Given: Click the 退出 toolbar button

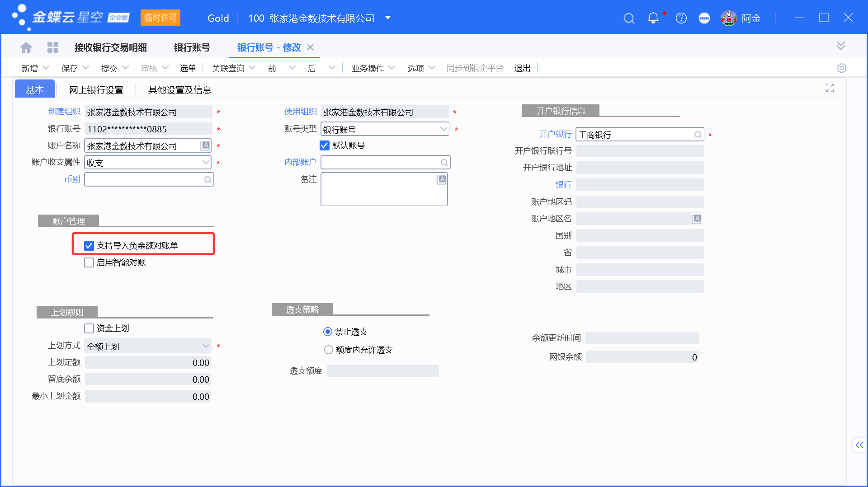Looking at the screenshot, I should [522, 68].
